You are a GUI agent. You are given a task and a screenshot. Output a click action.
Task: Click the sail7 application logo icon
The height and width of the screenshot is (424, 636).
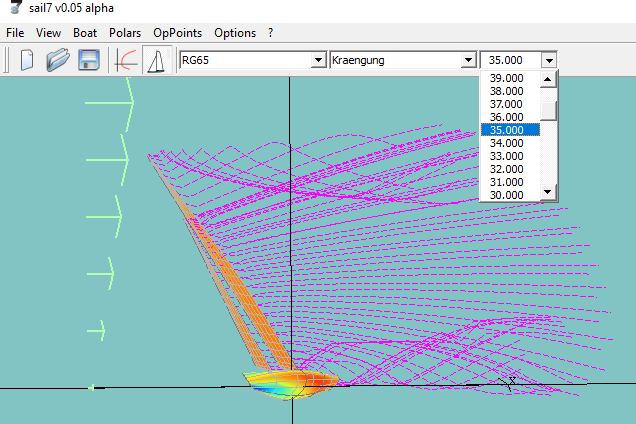pyautogui.click(x=13, y=9)
